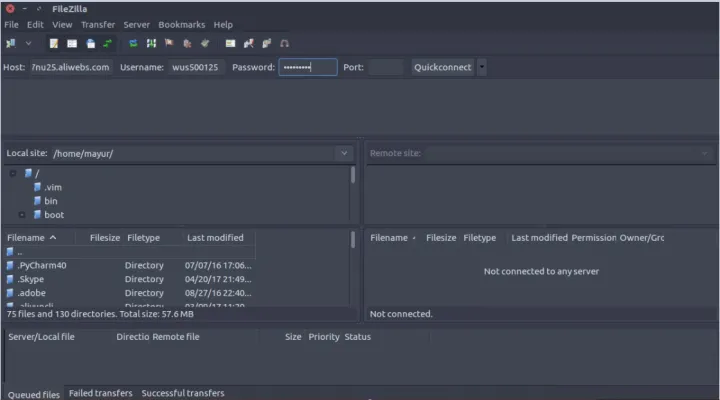Click the local directory tree scrollbar
This screenshot has width=720, height=400.
coord(353,175)
